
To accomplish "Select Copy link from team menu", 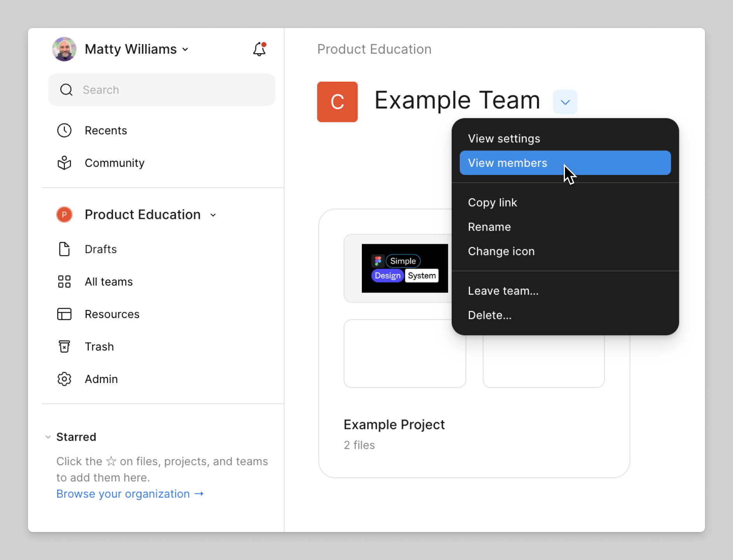I will [492, 203].
